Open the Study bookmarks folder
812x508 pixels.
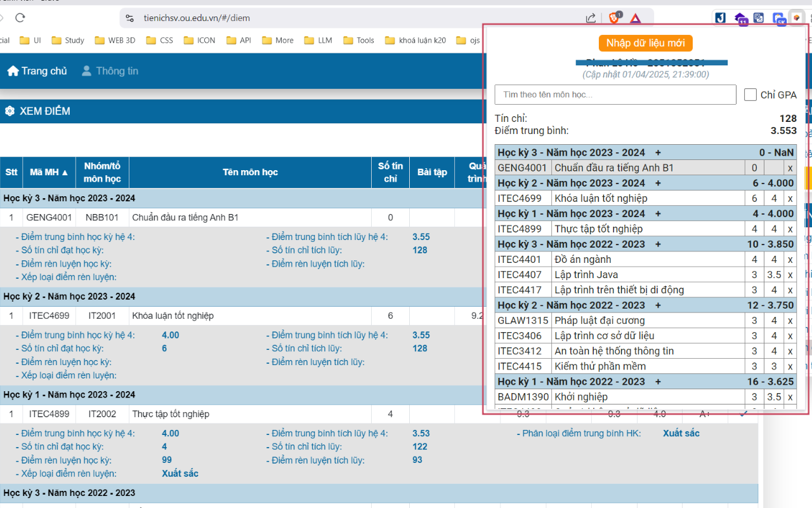pyautogui.click(x=67, y=40)
